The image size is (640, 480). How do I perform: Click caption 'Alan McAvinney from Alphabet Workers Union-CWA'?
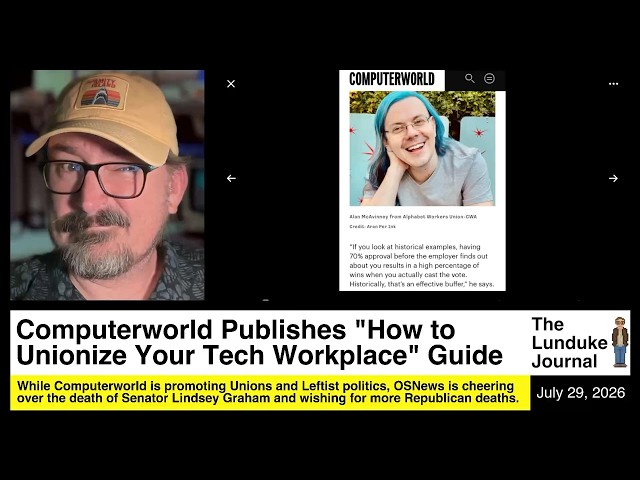(x=413, y=217)
